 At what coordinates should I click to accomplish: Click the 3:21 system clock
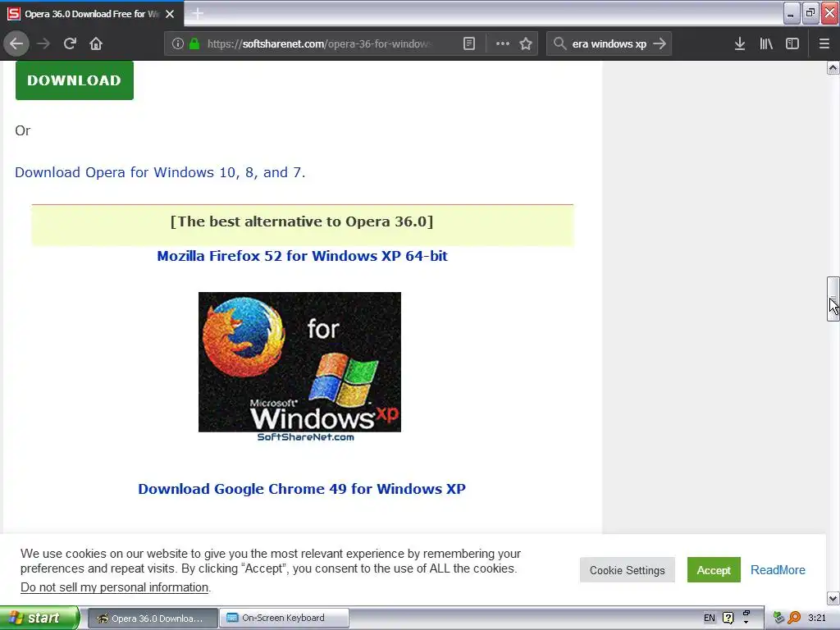(816, 619)
